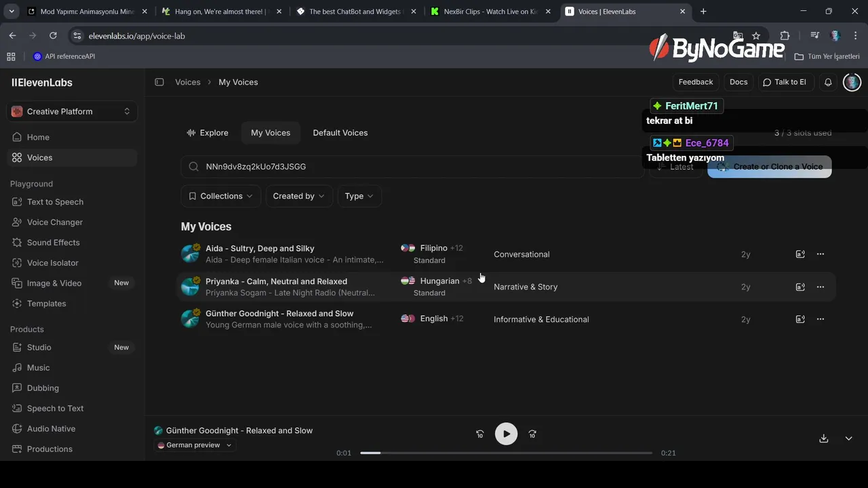868x488 pixels.
Task: Use Günther Goodnight voice in text to speech icon
Action: point(800,319)
